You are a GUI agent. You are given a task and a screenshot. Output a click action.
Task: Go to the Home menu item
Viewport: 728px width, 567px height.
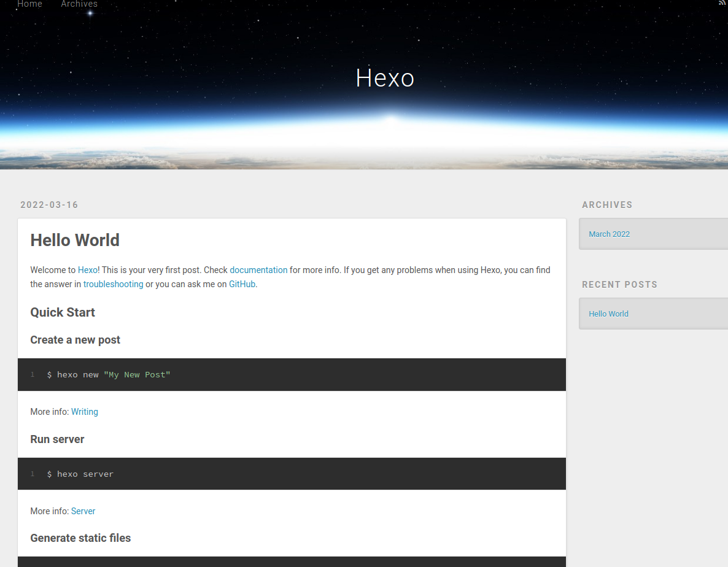29,4
